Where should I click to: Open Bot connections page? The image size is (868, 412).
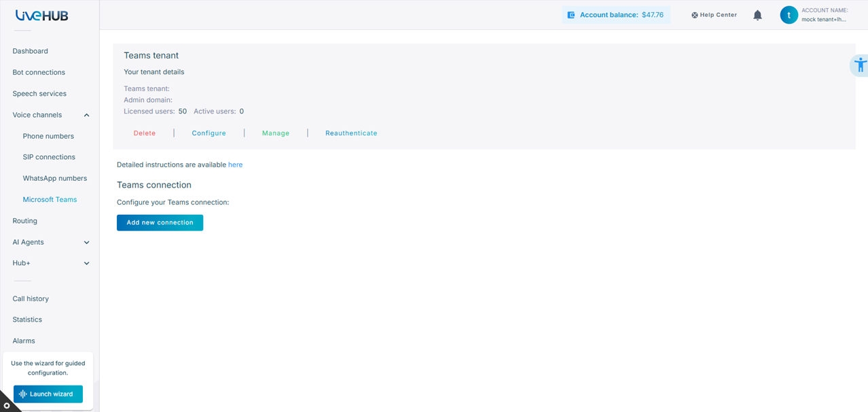39,72
